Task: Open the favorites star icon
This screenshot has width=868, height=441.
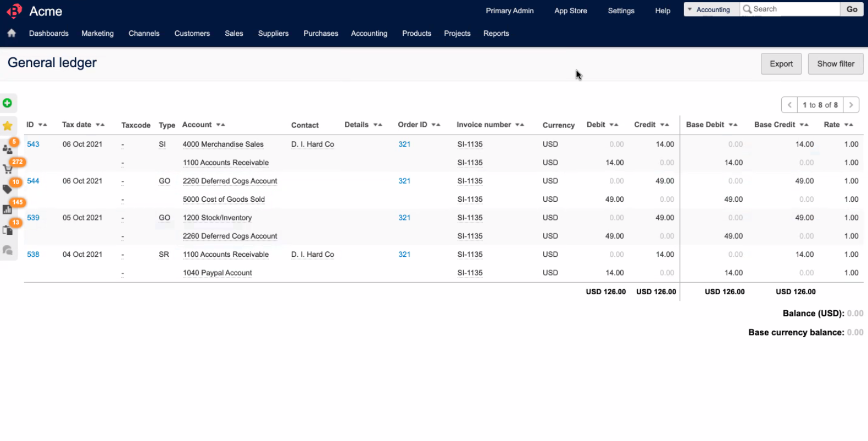Action: 8,126
